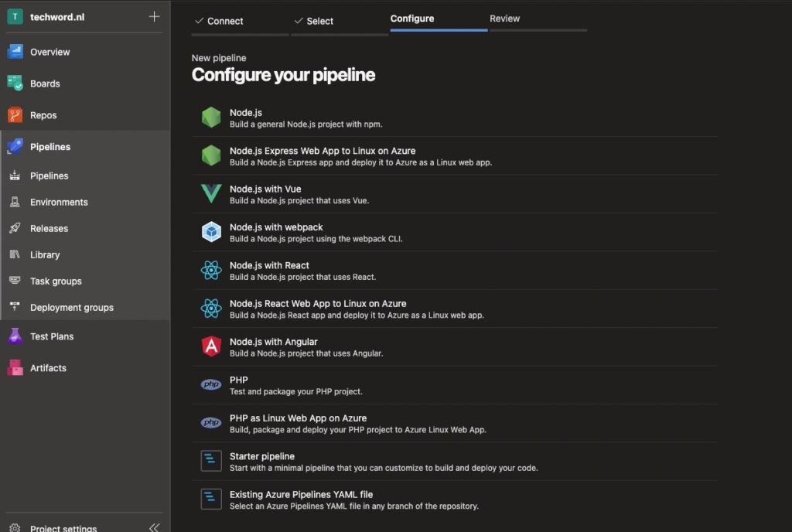
Task: Open Task groups label under Pipelines
Action: click(56, 281)
